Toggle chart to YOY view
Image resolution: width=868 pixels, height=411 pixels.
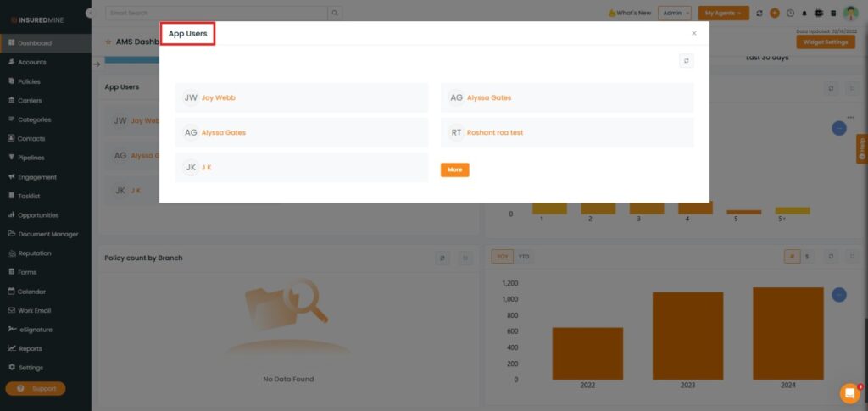coord(503,257)
